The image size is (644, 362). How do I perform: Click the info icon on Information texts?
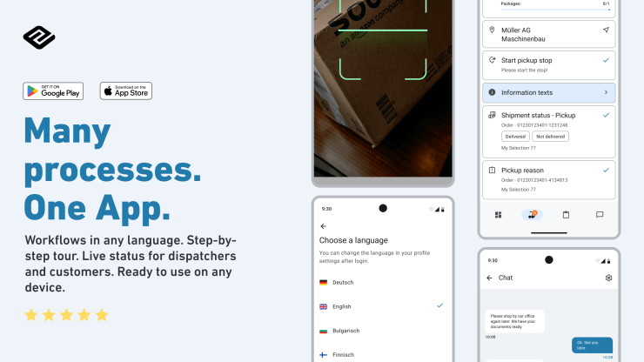click(x=492, y=92)
